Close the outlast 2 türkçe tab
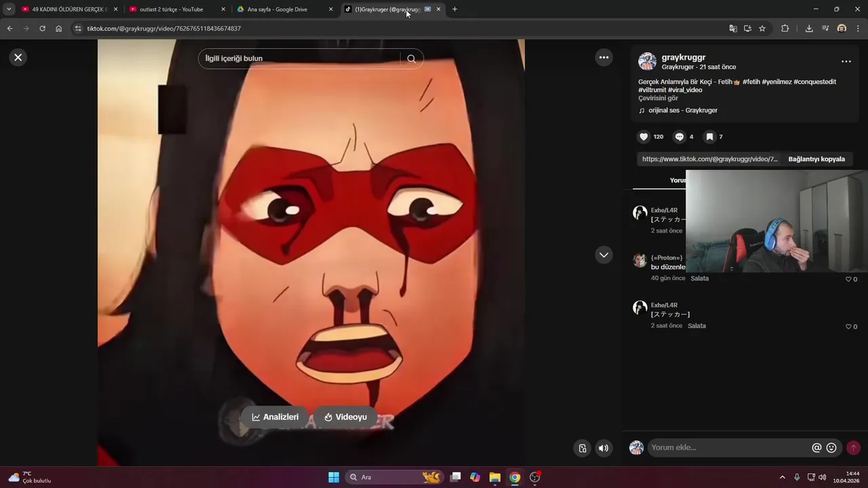Screen dimensions: 868x488 coord(223,9)
